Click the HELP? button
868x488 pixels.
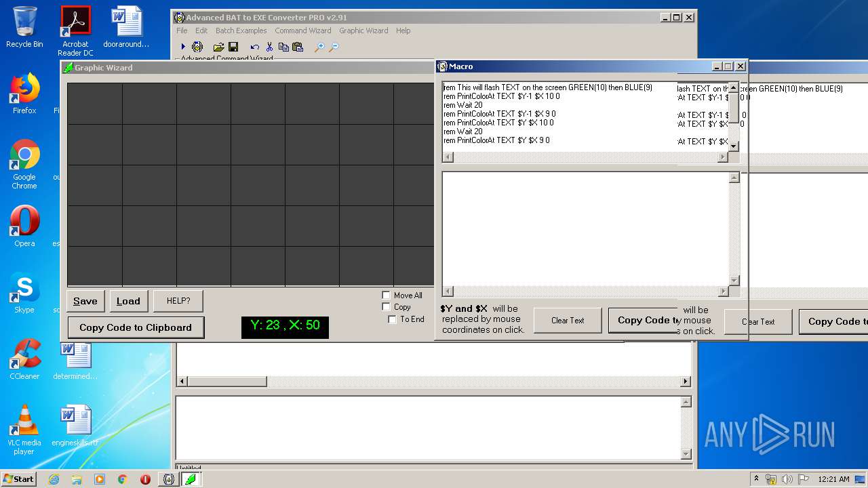click(x=178, y=301)
